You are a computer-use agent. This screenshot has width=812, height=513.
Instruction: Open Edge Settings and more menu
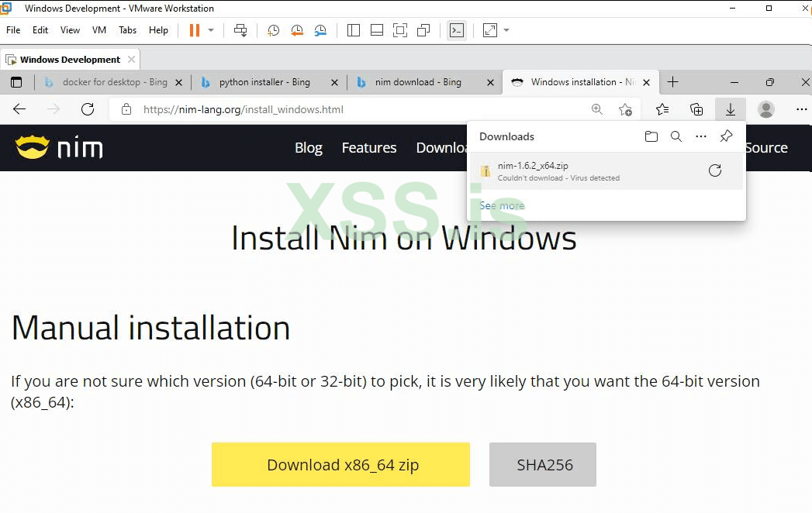click(802, 109)
